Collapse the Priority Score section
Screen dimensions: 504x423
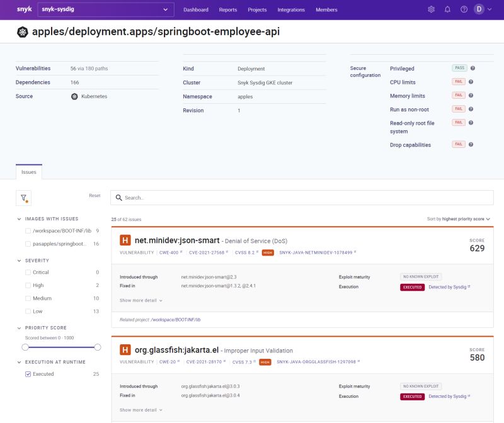click(x=19, y=328)
